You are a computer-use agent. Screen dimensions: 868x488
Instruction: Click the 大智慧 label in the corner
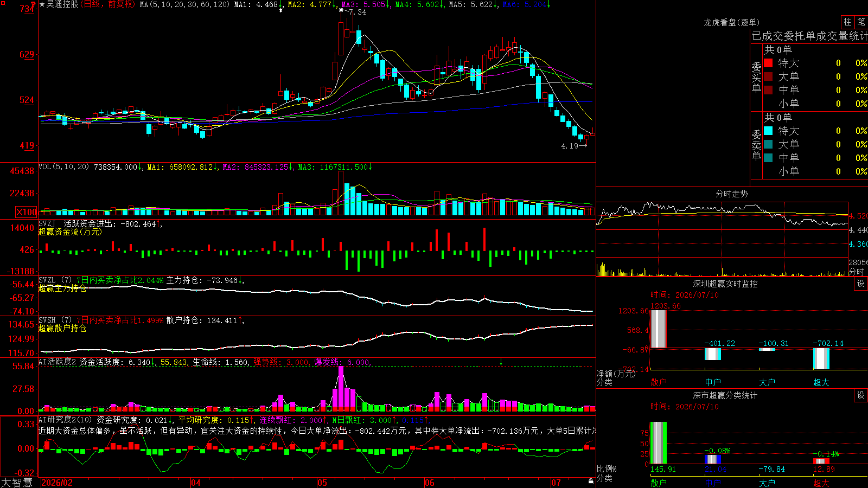click(17, 483)
